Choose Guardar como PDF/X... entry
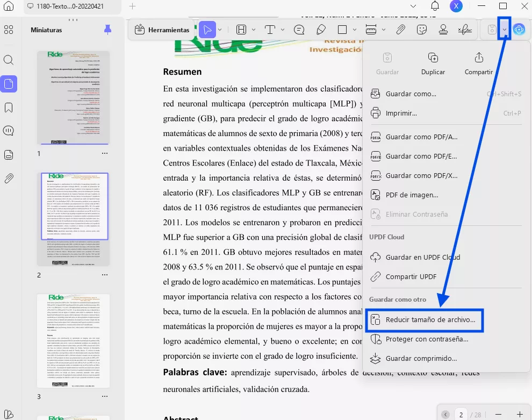This screenshot has height=420, width=532. tap(446, 175)
